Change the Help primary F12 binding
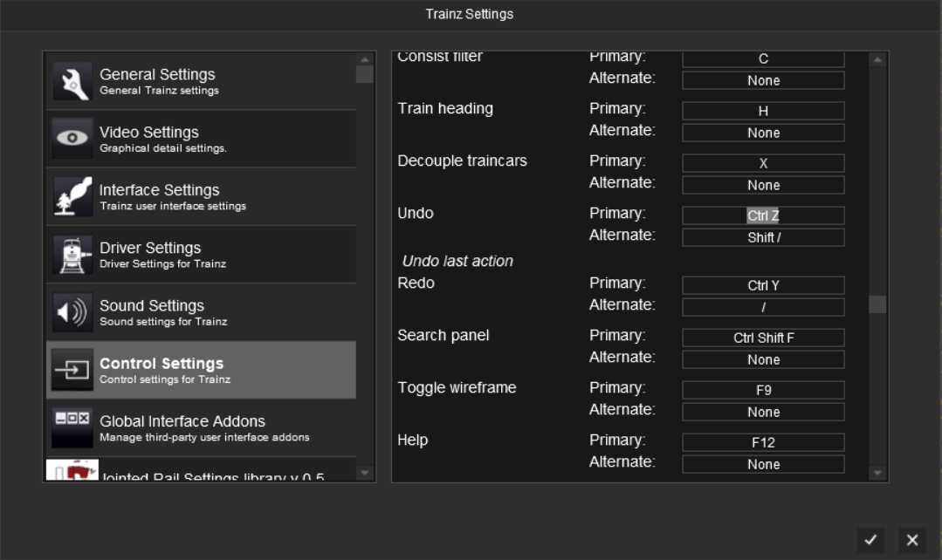Image resolution: width=942 pixels, height=560 pixels. (763, 442)
